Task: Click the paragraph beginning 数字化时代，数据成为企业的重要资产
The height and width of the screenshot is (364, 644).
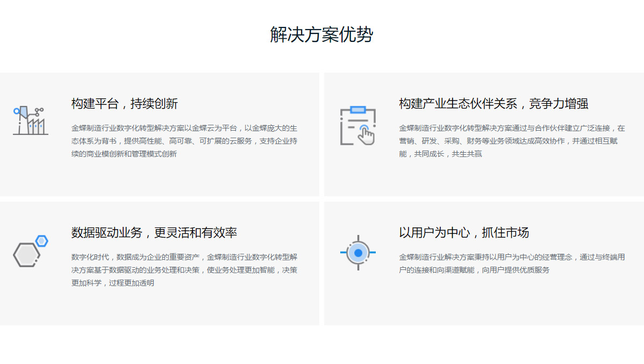Action: [184, 270]
